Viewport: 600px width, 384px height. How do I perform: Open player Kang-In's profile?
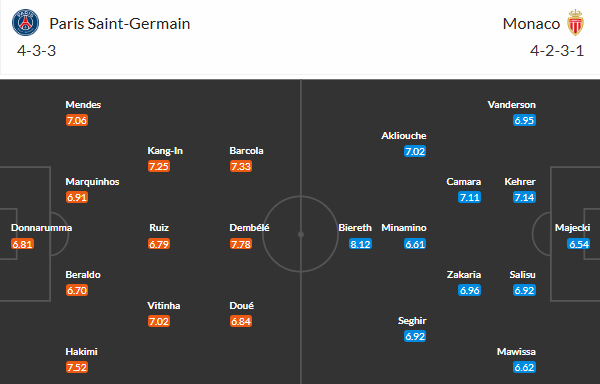click(x=165, y=151)
